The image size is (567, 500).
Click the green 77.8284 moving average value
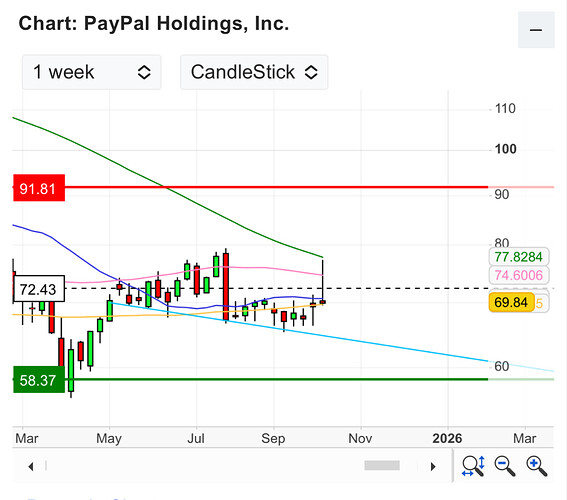coord(519,257)
